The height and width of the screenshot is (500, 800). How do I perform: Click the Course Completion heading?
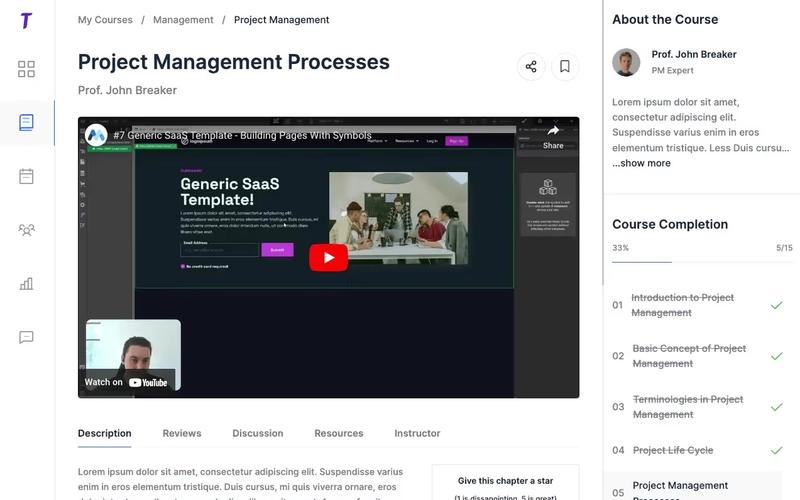pyautogui.click(x=670, y=224)
